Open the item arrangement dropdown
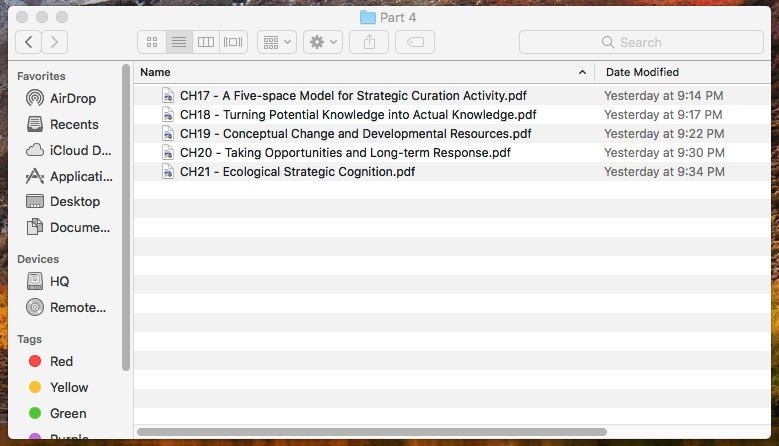Viewport: 779px width, 446px height. click(276, 42)
